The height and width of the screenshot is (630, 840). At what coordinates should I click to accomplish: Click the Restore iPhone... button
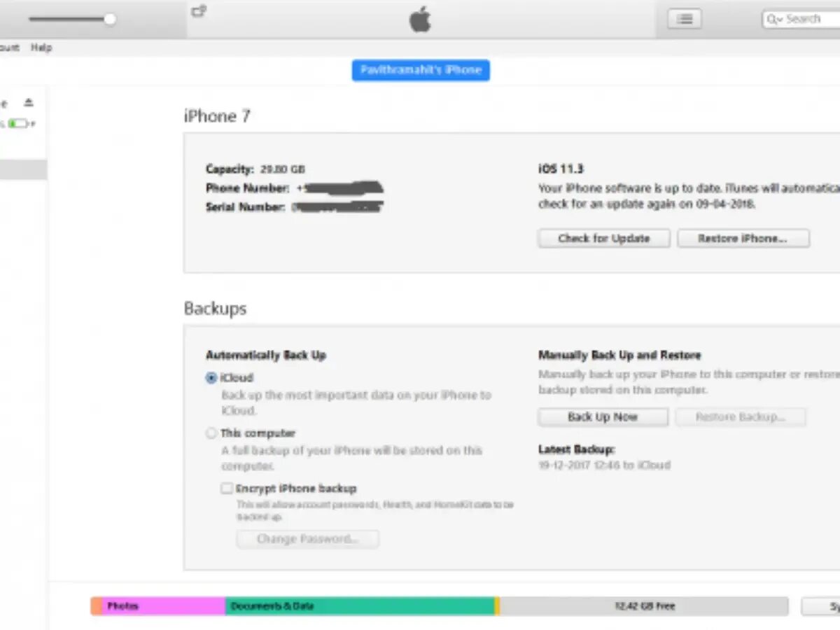pyautogui.click(x=743, y=238)
